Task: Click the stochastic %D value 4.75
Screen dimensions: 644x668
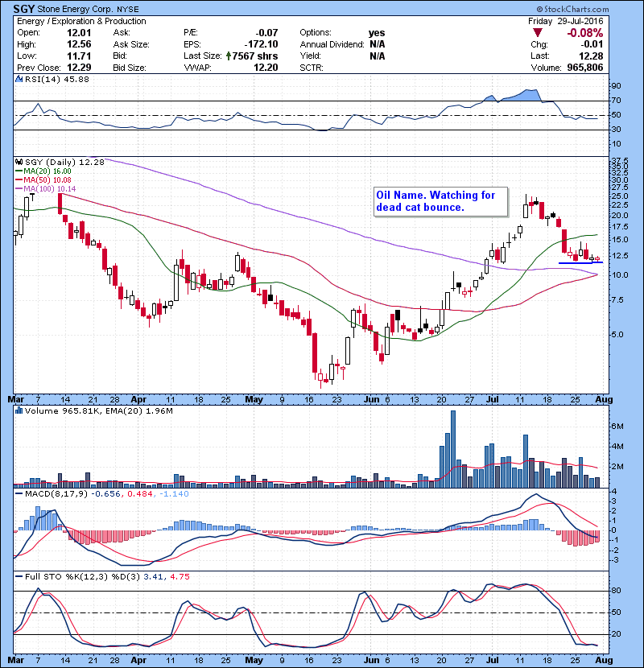Action: click(x=180, y=576)
